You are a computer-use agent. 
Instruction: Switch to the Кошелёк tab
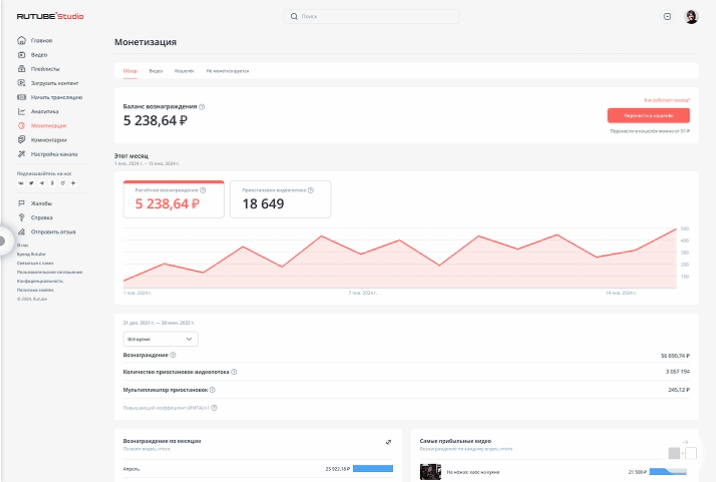pos(184,71)
